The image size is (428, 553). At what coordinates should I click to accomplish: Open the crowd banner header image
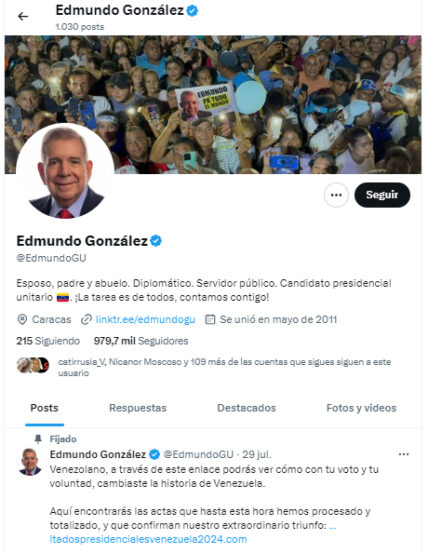point(213,104)
